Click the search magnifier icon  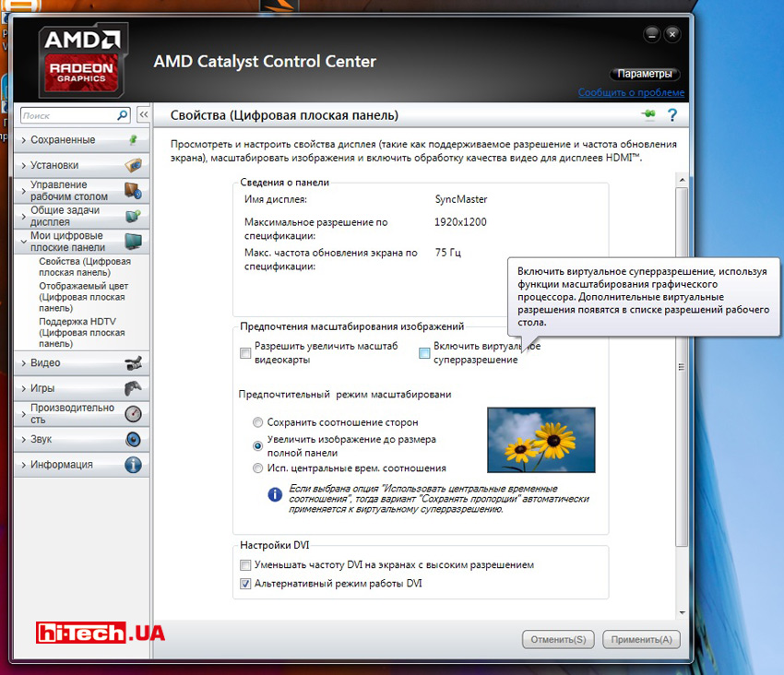[123, 116]
